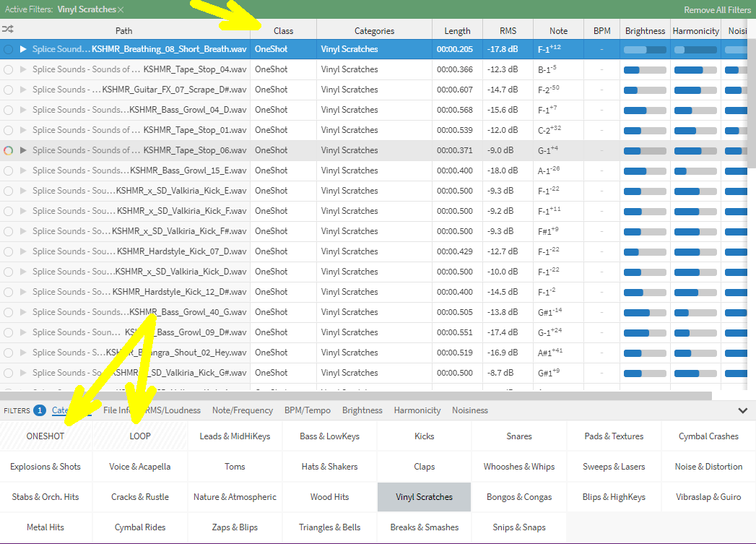Click the -9.0 dB RMS value
Screen dimensions: 756x544
click(502, 150)
